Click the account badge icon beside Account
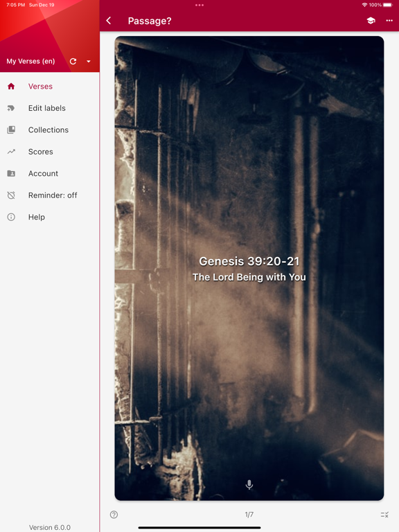 coord(11,173)
